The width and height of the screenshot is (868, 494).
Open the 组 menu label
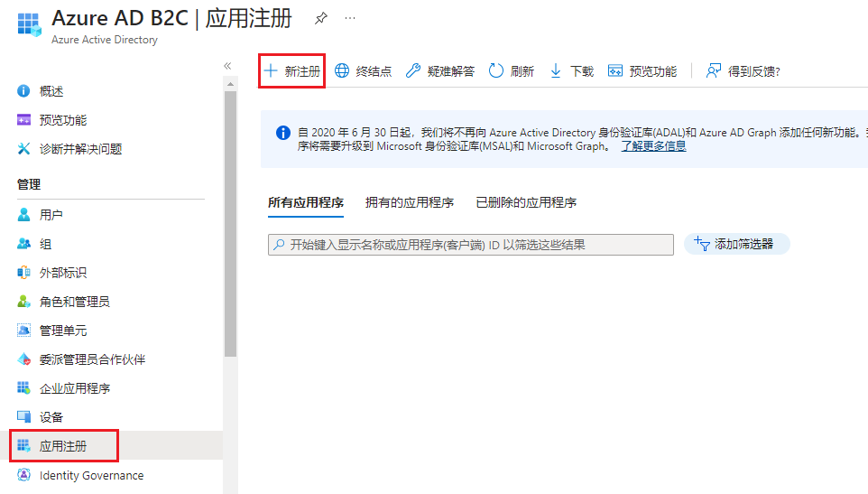45,244
